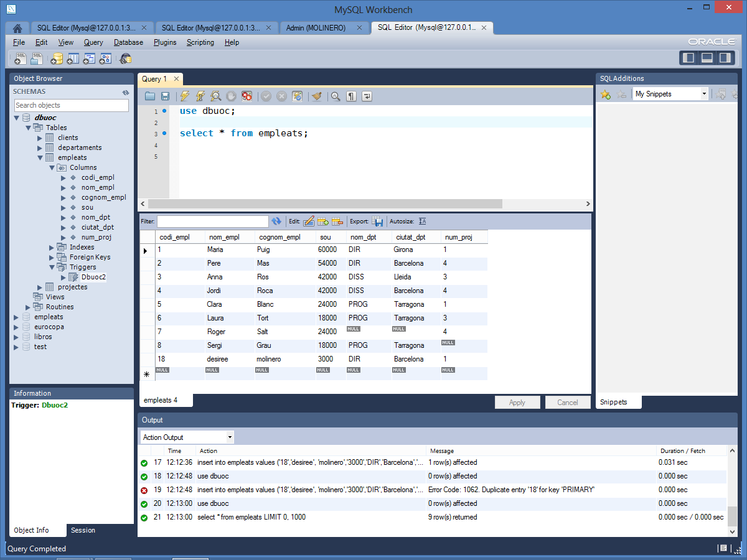Execute statement under cursor icon
The height and width of the screenshot is (560, 747).
tap(200, 96)
